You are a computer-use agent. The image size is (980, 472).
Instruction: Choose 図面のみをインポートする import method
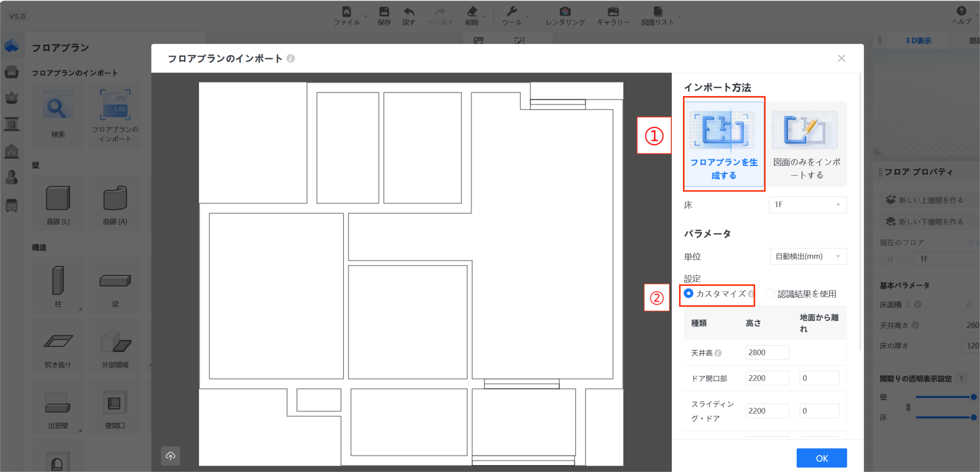pyautogui.click(x=807, y=144)
